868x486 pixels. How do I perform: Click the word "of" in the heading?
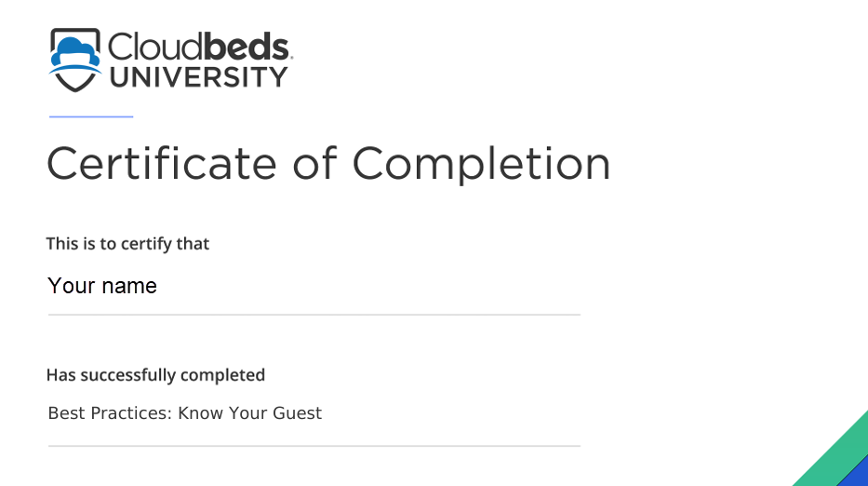click(314, 162)
